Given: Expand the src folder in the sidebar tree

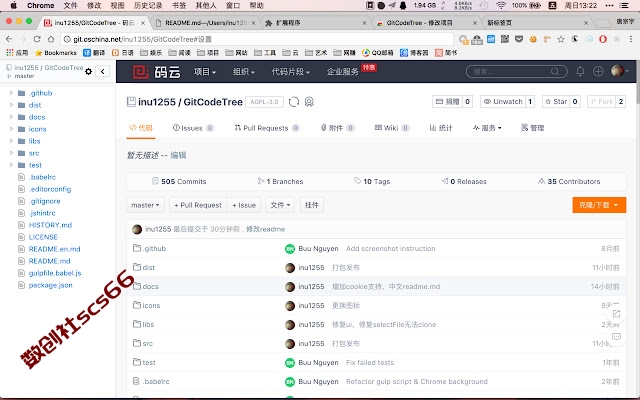Looking at the screenshot, I should point(11,153).
